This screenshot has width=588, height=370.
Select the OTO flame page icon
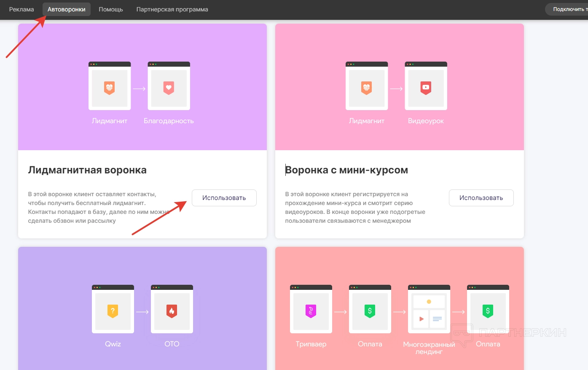[172, 309]
